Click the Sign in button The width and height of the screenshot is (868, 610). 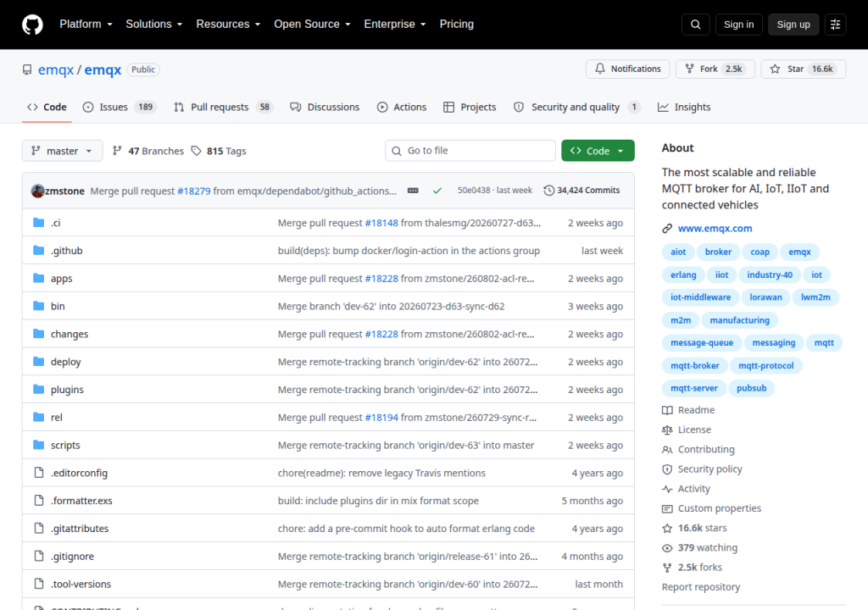coord(738,25)
